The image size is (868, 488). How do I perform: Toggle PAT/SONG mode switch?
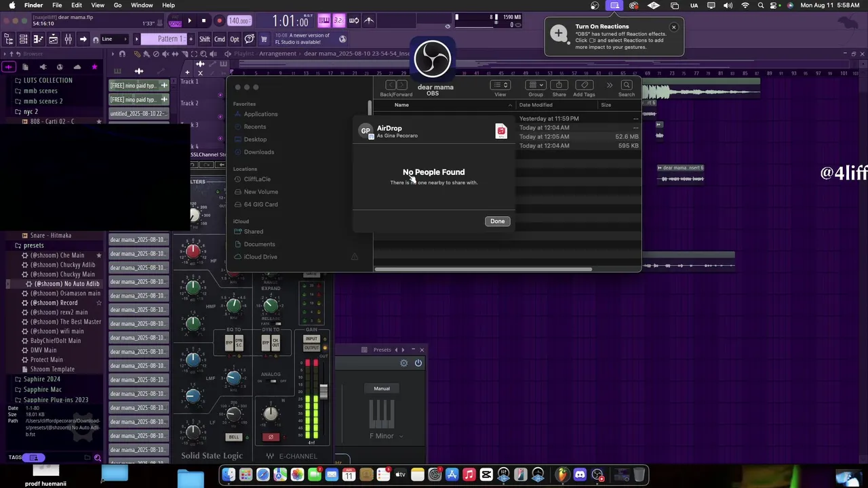tap(175, 21)
